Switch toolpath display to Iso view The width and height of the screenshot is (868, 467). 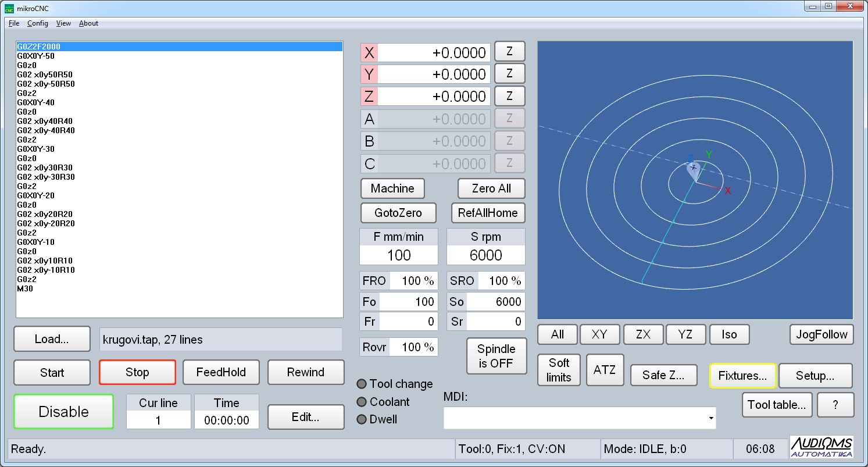[x=729, y=334]
